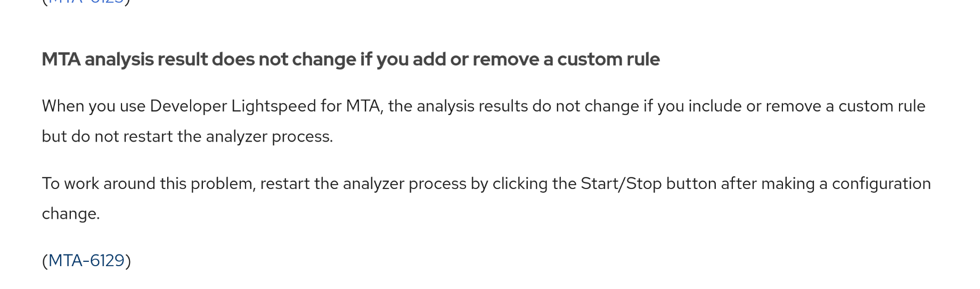
Task: Click the text "but do not restart"
Action: pyautogui.click(x=107, y=136)
